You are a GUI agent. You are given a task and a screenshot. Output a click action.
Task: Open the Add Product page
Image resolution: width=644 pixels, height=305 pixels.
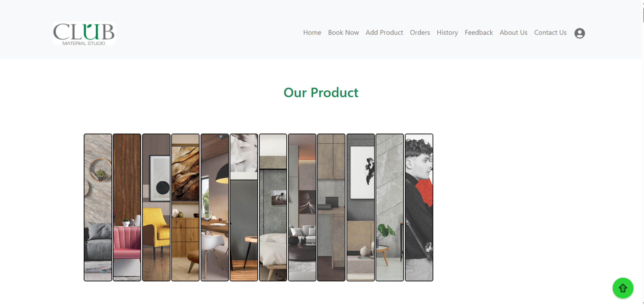point(384,32)
